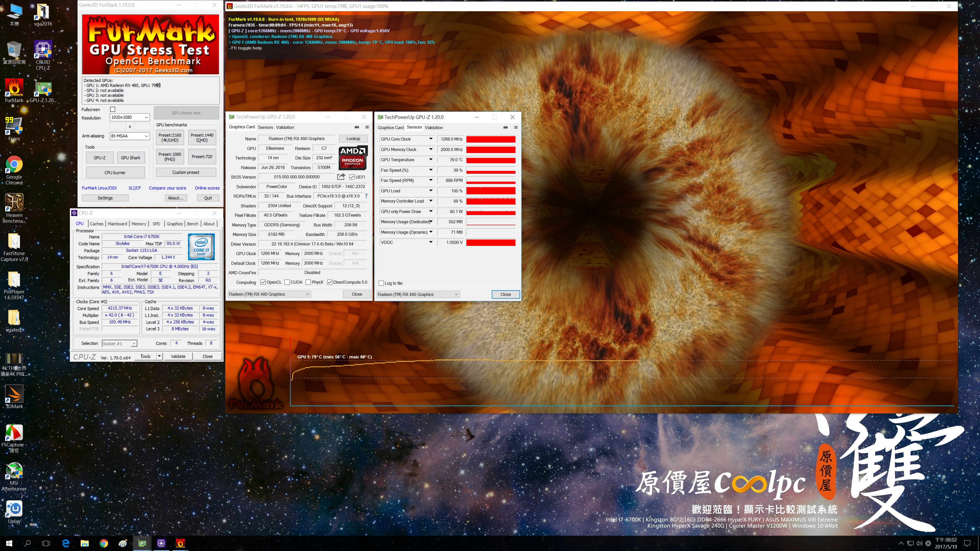
Task: Click the screenshot camera icon in GPU-Z Sensors window
Action: click(x=505, y=127)
